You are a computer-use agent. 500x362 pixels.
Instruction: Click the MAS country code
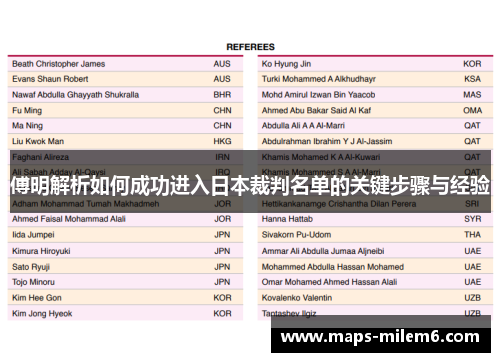(x=472, y=95)
